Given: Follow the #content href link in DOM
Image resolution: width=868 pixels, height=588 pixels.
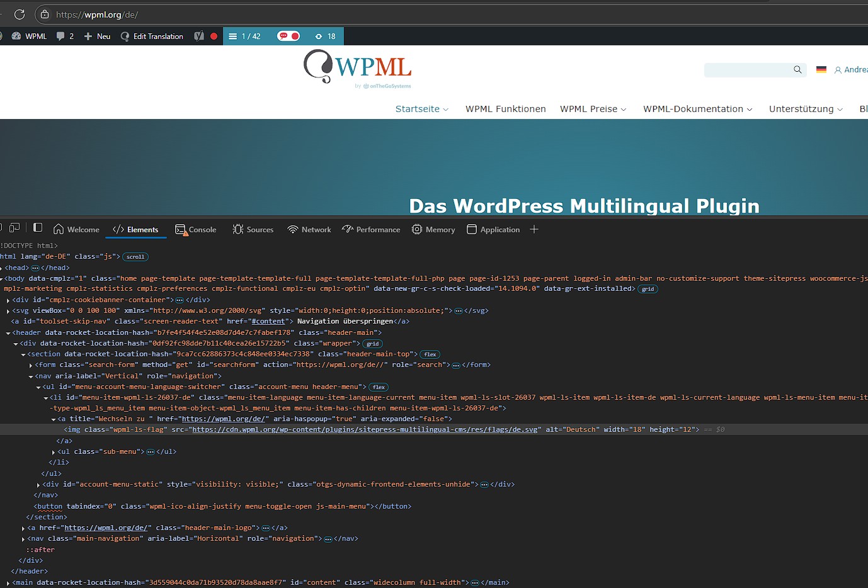Looking at the screenshot, I should pyautogui.click(x=268, y=321).
